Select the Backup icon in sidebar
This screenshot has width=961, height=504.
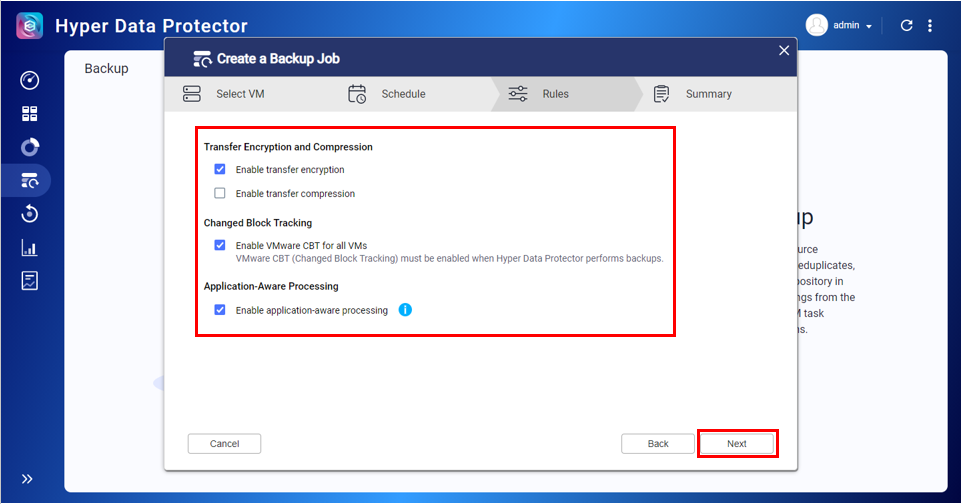pos(29,181)
